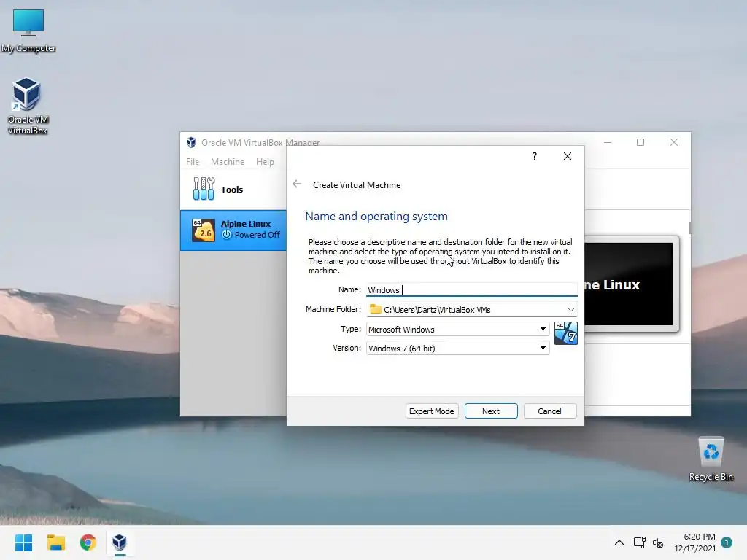Open the Version dropdown showing Windows 7 (64-bit)
This screenshot has width=747, height=560.
(x=457, y=348)
